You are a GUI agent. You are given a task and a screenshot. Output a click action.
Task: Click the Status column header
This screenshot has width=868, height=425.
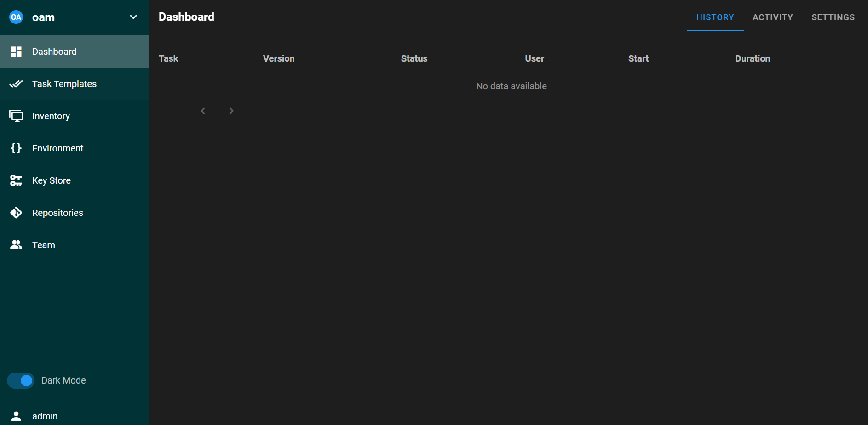click(x=414, y=58)
